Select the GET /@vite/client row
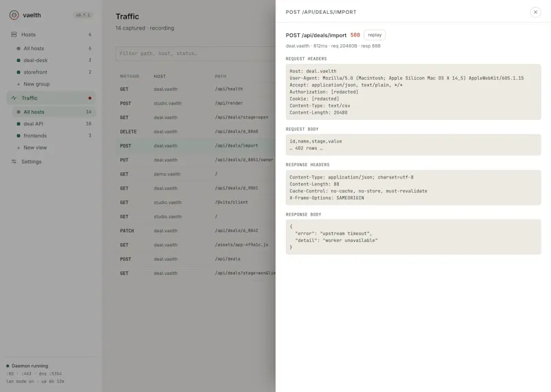 coord(196,203)
